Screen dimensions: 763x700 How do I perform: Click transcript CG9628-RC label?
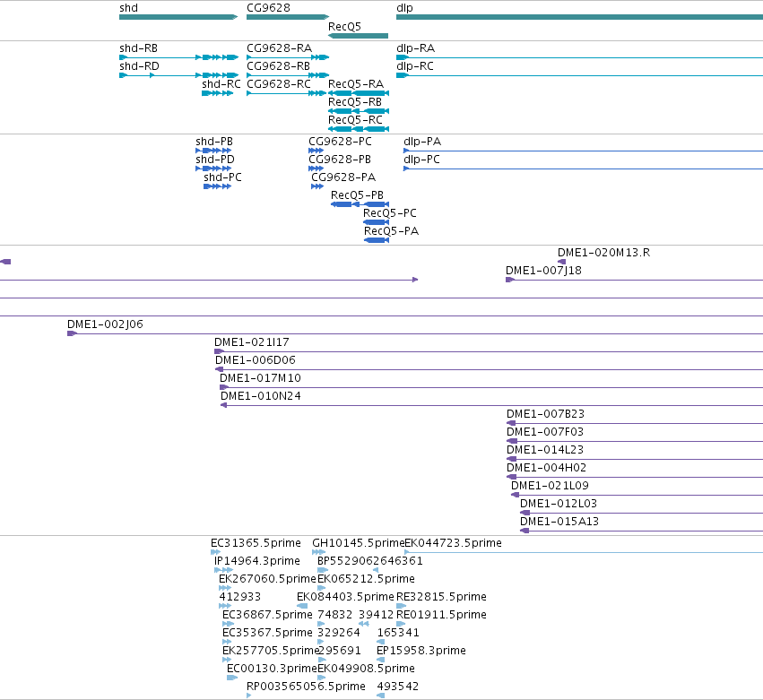click(279, 84)
